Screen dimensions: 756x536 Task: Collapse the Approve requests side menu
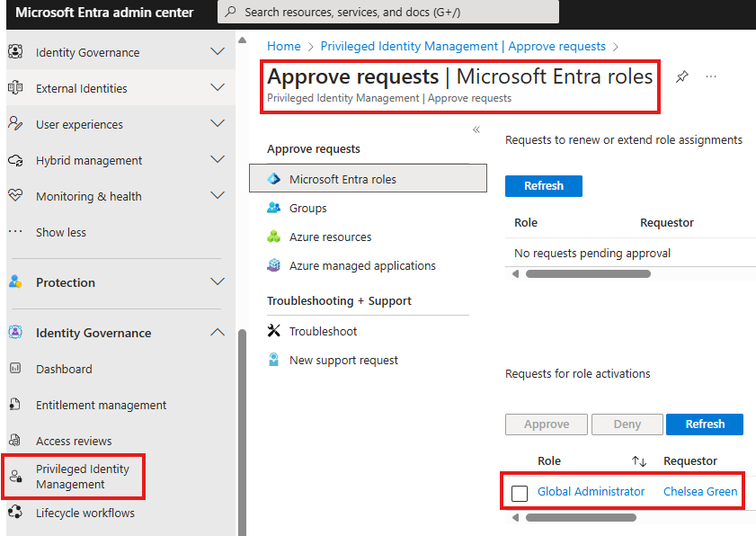point(476,130)
